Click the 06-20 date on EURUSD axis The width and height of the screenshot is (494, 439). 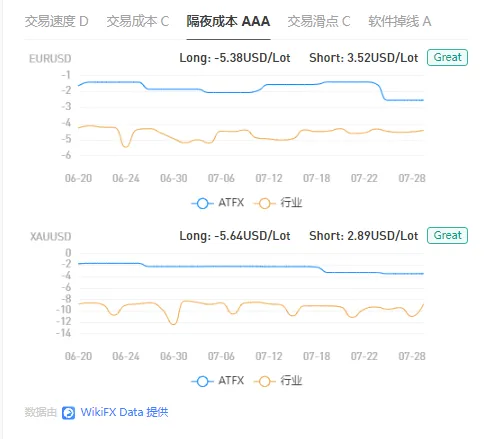[x=78, y=178]
